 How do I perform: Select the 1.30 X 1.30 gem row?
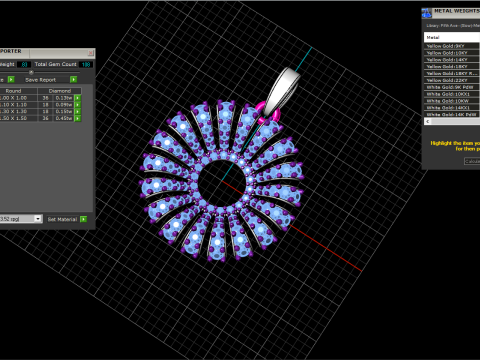tap(40, 111)
